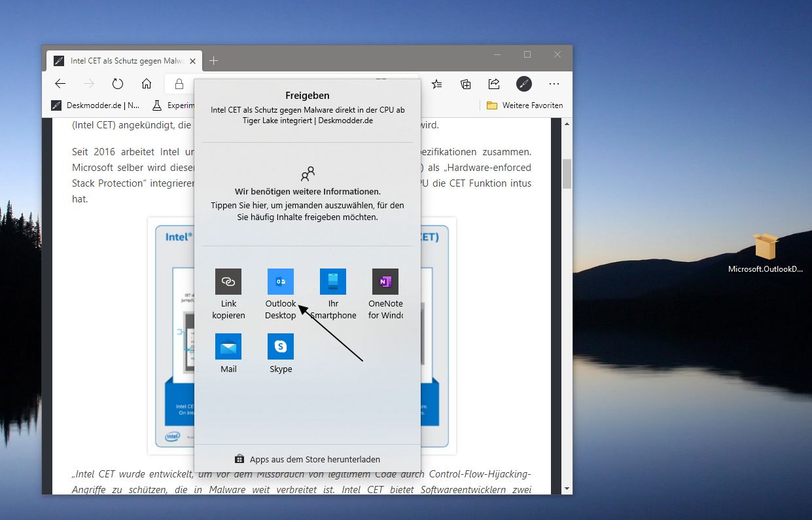
Task: Open the Edge profile avatar
Action: pos(524,84)
